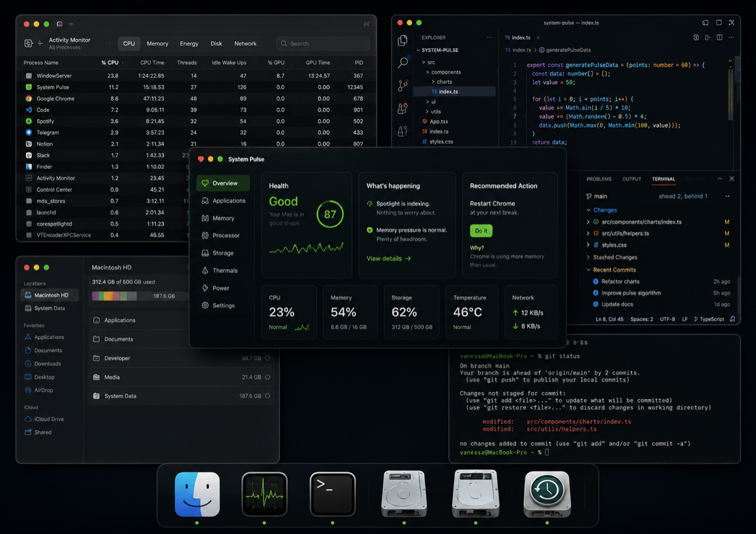Click the Telegram process icon in Activity Monitor
This screenshot has width=756, height=534.
29,132
